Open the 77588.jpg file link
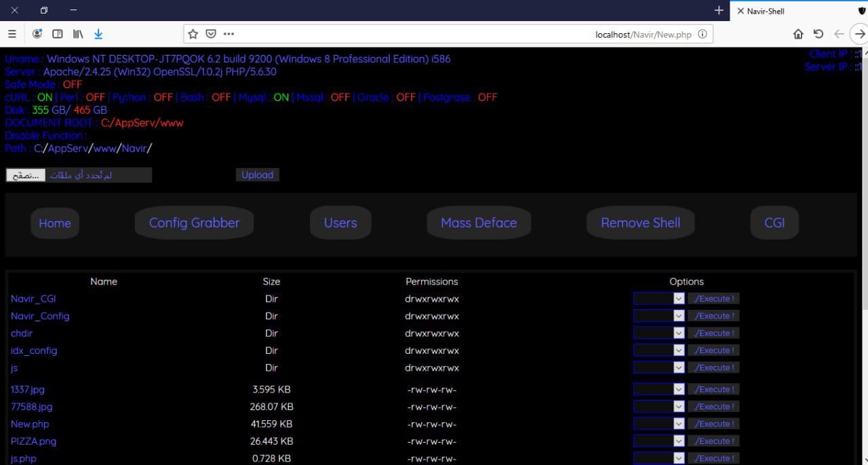Screen dimensions: 868x465 (x=31, y=407)
